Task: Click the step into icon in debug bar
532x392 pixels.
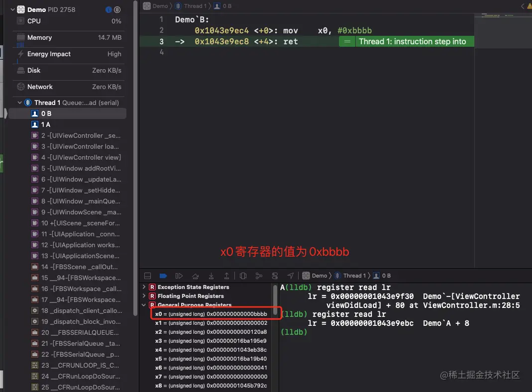Action: point(211,276)
